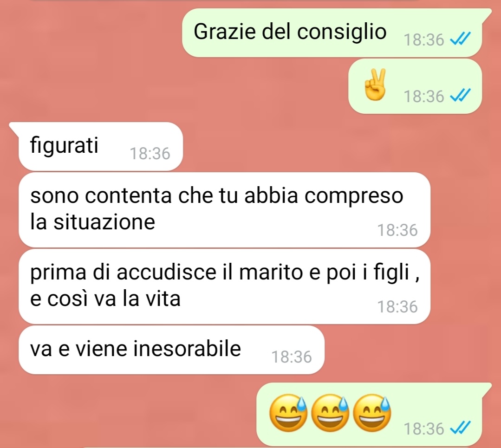Screen dimensions: 501x448
Task: Tap the last sweat-smile emoji
Action: pyautogui.click(x=372, y=413)
